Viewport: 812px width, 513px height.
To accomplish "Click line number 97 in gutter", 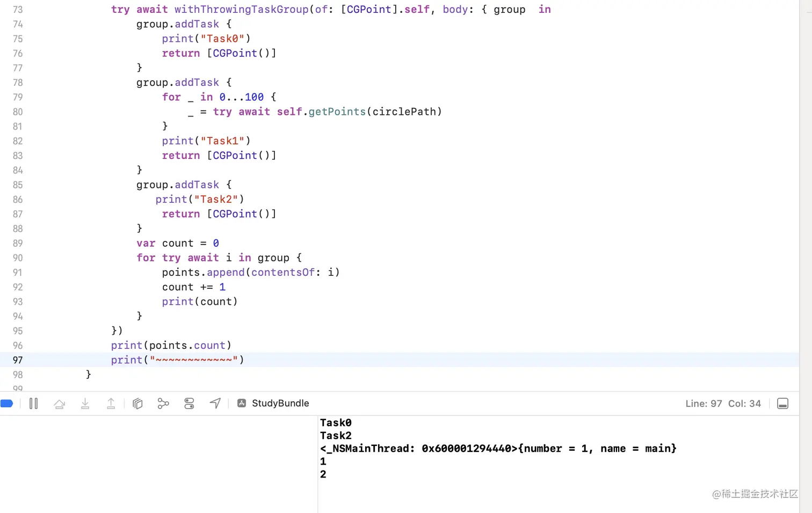I will coord(18,360).
